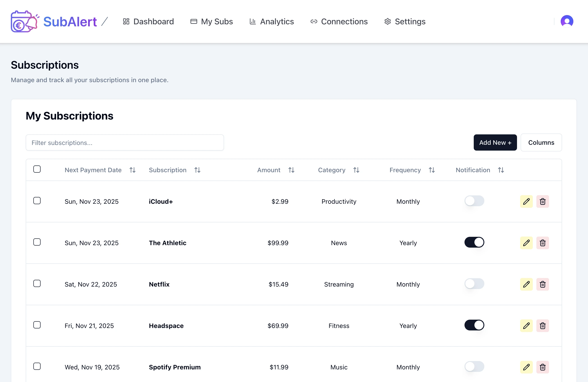Sort by Next Payment Date arrows
Screen dimensions: 588x382
pyautogui.click(x=133, y=170)
